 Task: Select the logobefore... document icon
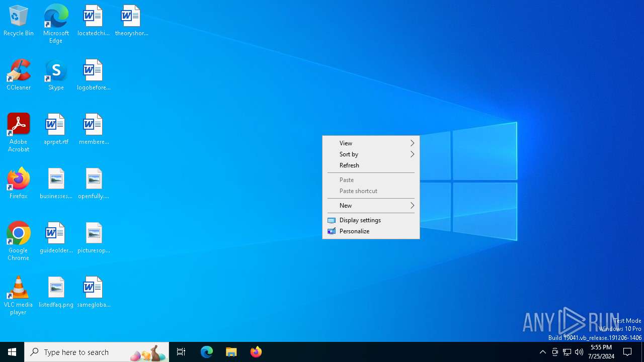point(93,75)
